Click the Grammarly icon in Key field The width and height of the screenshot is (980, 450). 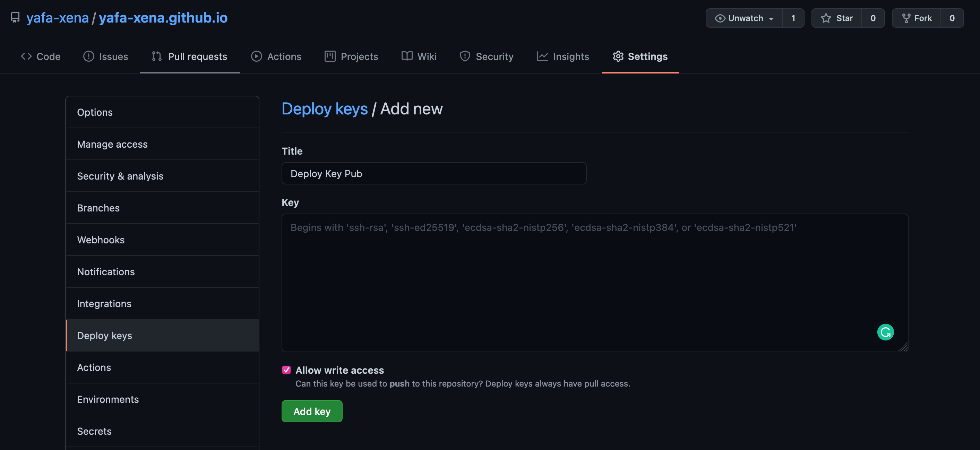(x=885, y=332)
